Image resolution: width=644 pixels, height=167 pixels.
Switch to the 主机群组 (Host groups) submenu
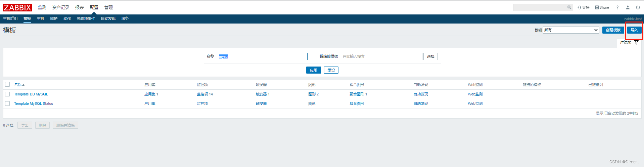coord(10,18)
